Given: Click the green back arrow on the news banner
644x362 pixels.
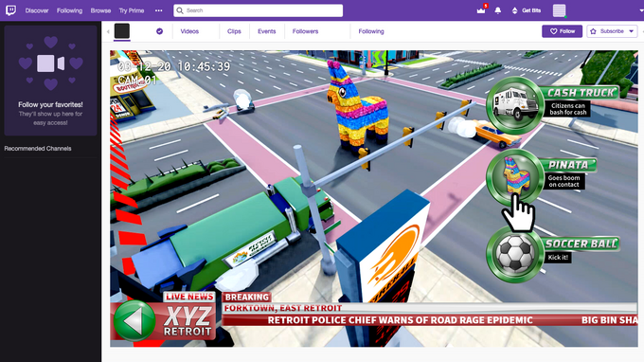Looking at the screenshot, I should (x=134, y=320).
